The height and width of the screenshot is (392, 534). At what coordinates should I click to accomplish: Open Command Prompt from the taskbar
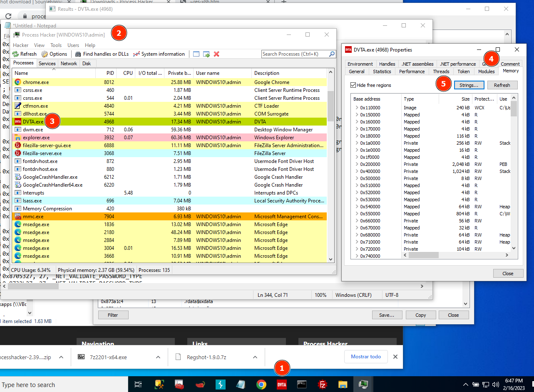[302, 385]
